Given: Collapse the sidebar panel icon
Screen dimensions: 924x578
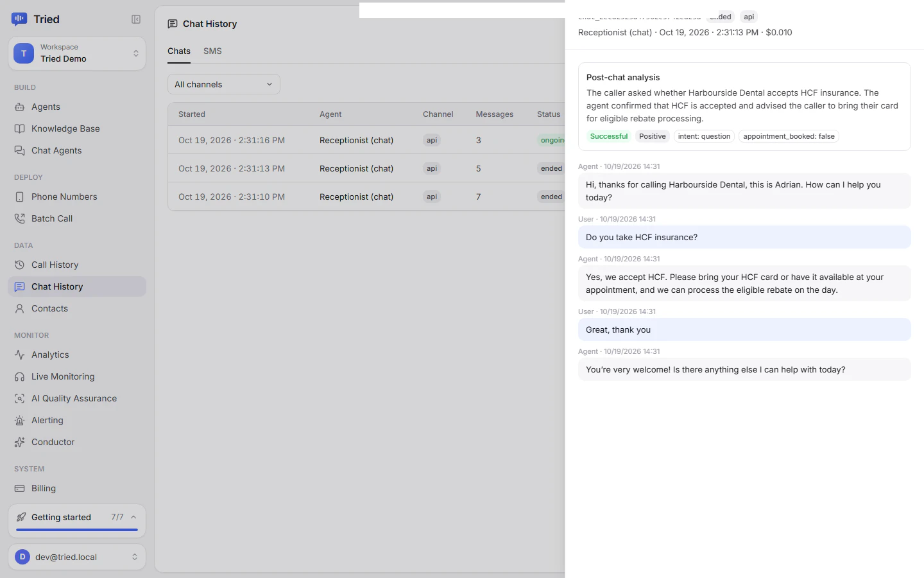Looking at the screenshot, I should tap(136, 19).
